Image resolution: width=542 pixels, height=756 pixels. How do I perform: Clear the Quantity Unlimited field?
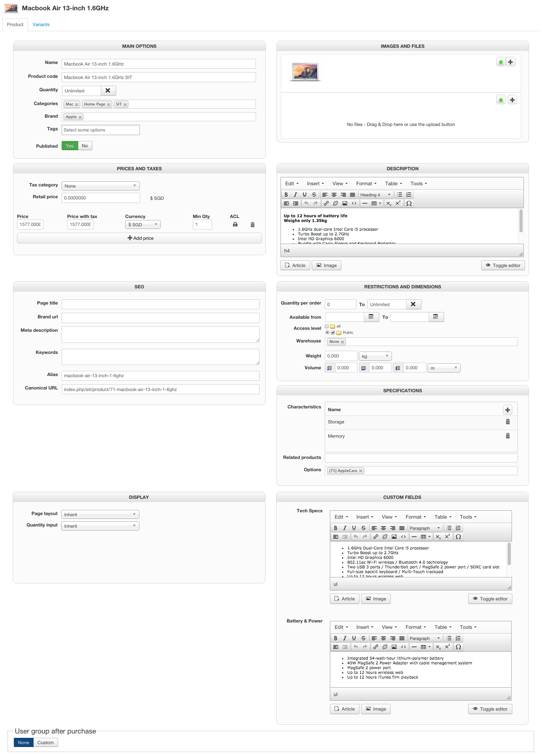click(x=108, y=90)
